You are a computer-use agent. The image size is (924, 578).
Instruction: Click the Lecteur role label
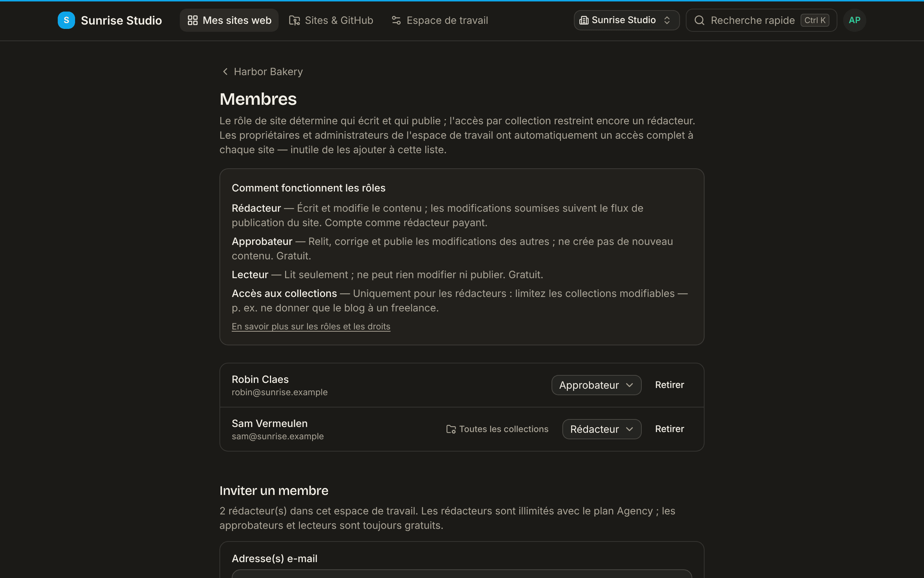pos(250,275)
